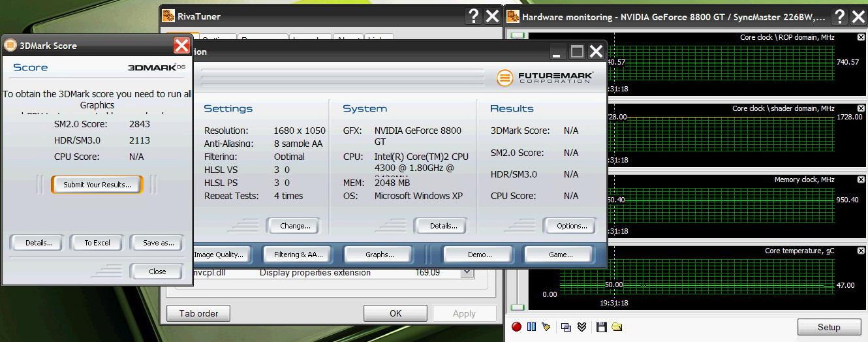Open Options under Results
The image size is (868, 342).
(x=571, y=226)
